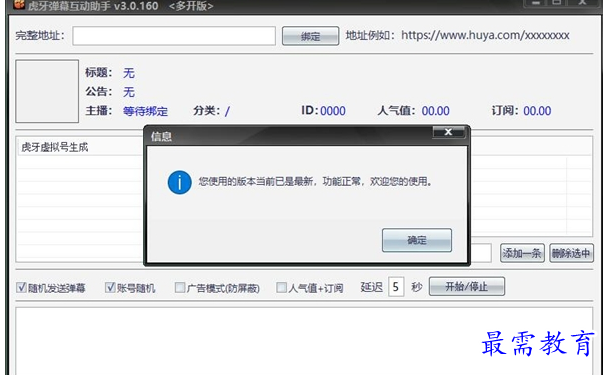This screenshot has height=375, width=603.
Task: Click the blue info icon in dialog
Action: (180, 182)
